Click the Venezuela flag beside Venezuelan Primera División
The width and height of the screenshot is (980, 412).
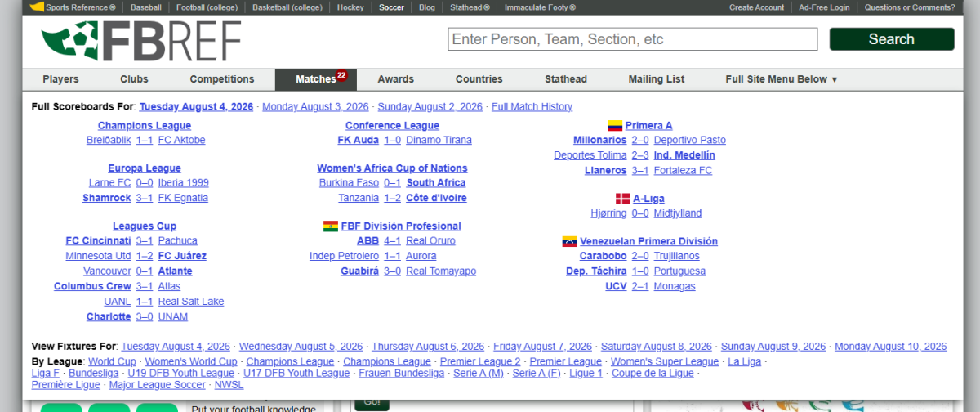point(570,242)
